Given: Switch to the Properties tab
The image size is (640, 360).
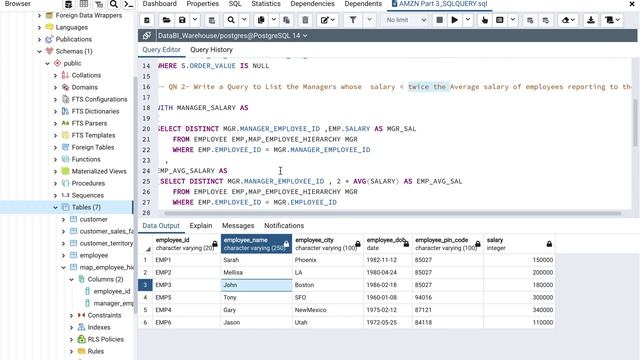Looking at the screenshot, I should pos(202,4).
